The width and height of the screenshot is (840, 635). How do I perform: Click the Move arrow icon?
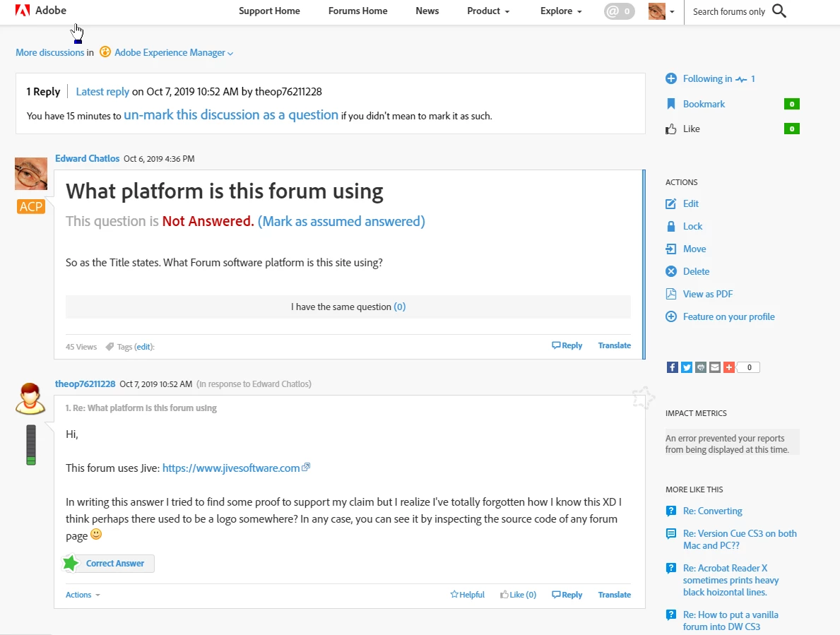(x=670, y=249)
